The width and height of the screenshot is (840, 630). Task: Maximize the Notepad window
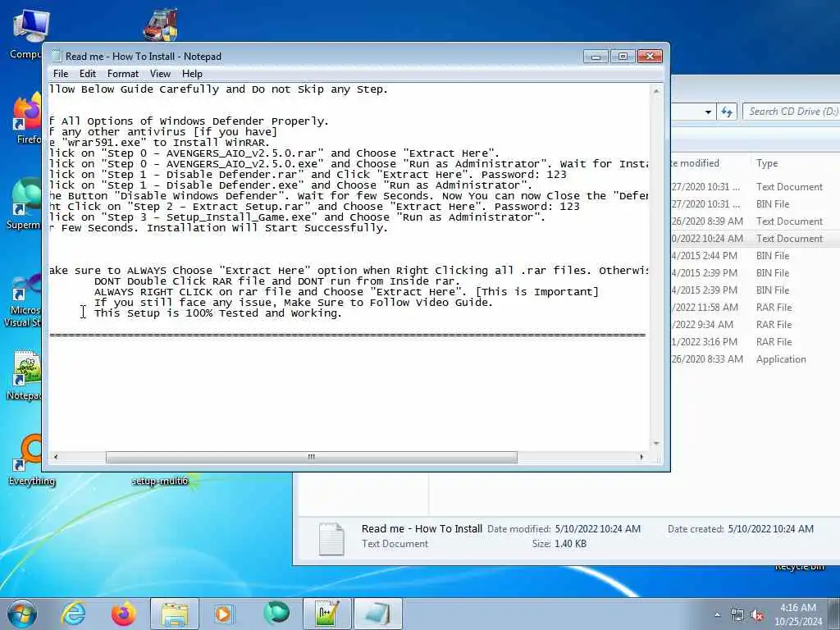pos(623,57)
